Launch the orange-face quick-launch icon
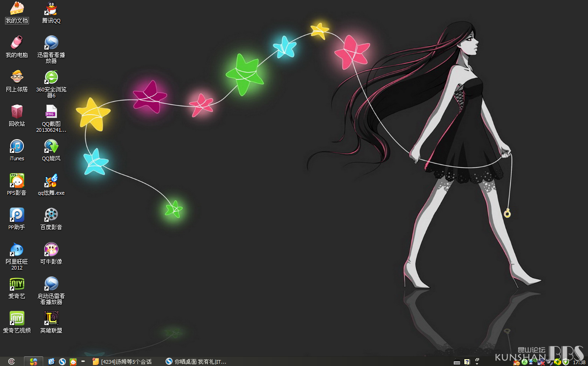 73,361
